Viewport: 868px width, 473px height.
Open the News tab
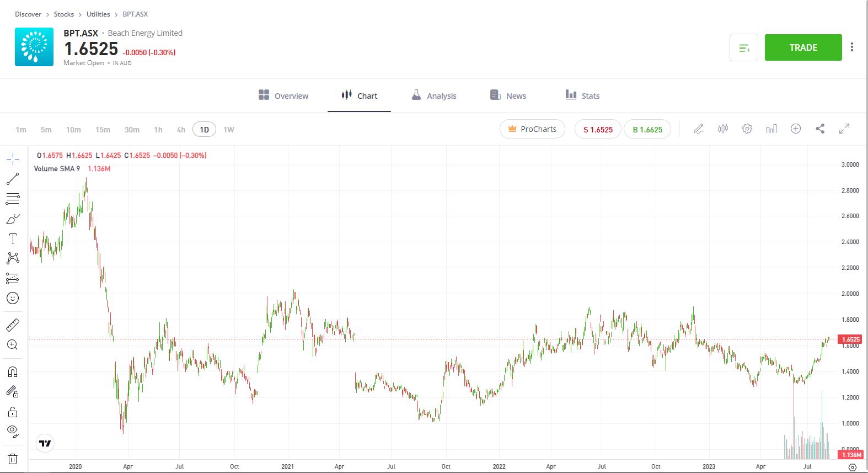[x=508, y=96]
